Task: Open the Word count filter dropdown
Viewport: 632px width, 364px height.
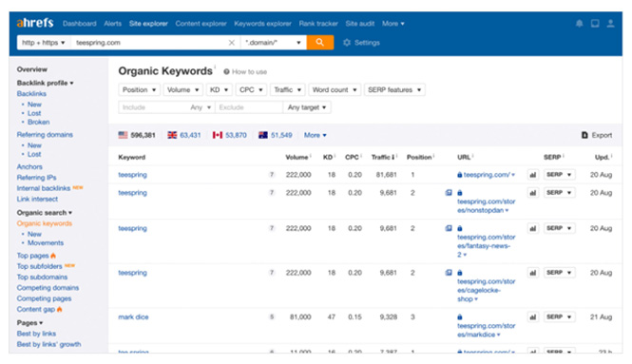Action: 335,90
